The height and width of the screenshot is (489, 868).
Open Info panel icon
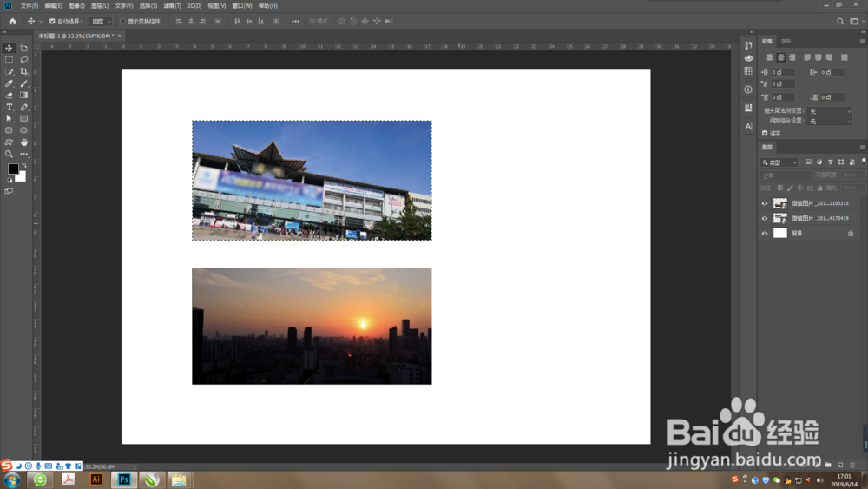click(748, 89)
